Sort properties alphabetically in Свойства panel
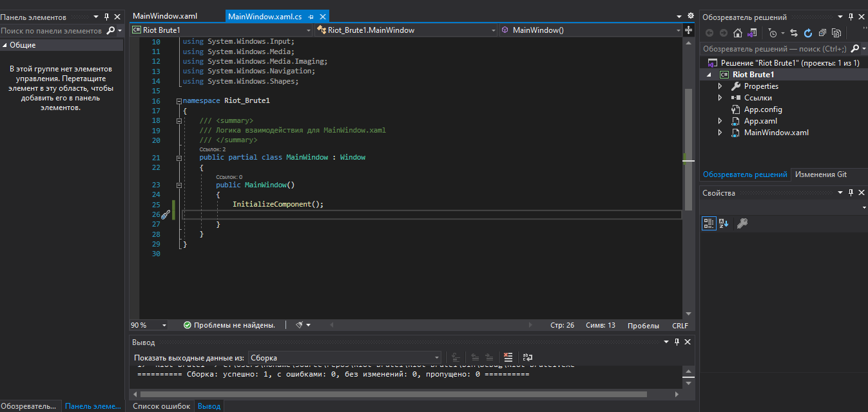 click(x=724, y=223)
